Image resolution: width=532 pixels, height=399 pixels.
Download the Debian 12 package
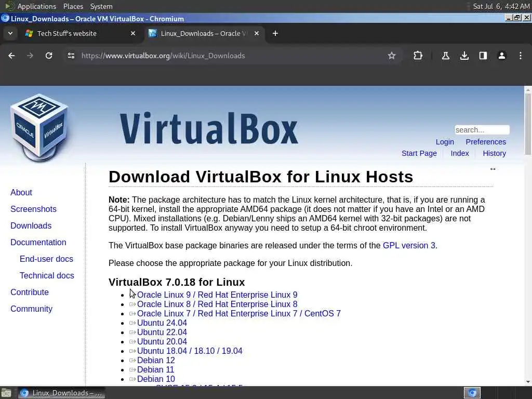(156, 361)
